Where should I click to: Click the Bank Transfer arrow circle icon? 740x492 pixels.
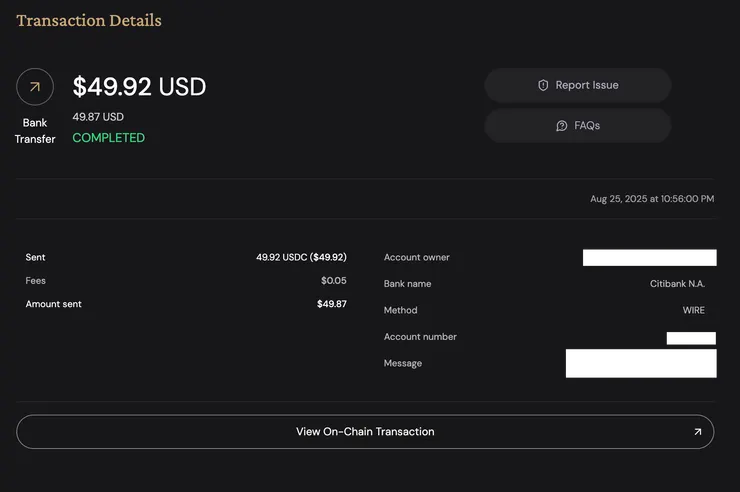pos(35,87)
